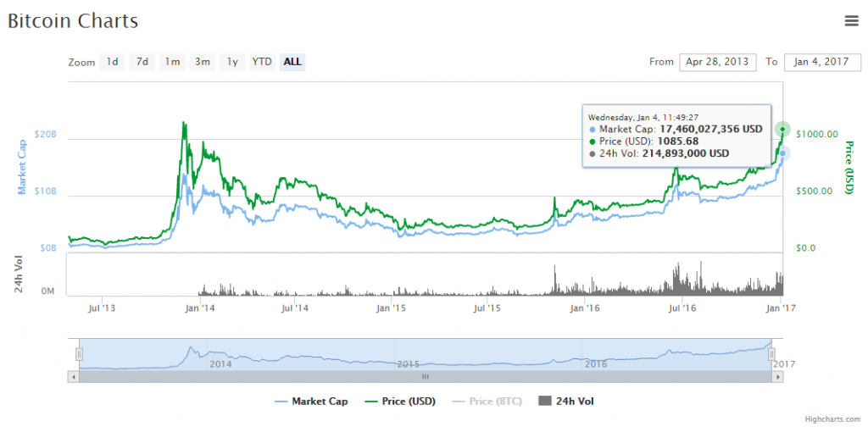Click the Jul '14 axis label
Screen dimensions: 868x438
294,308
